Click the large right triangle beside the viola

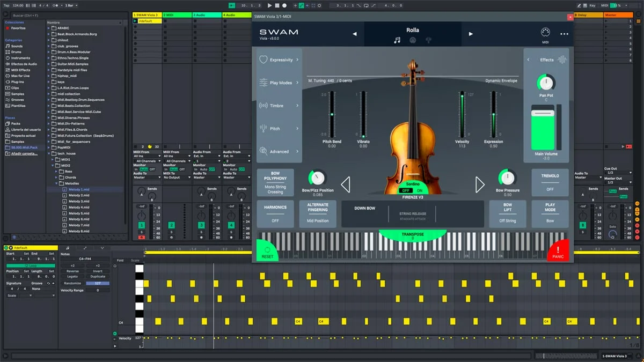coord(480,185)
